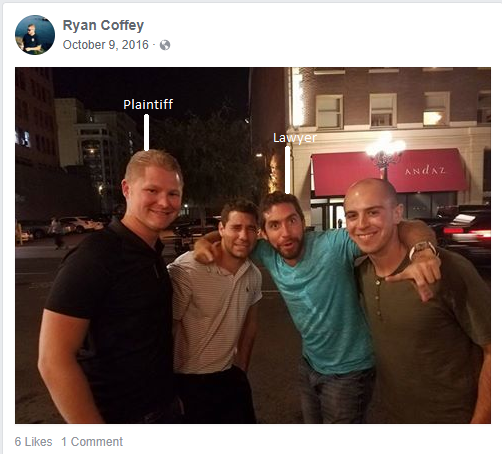Open Ryan Coffey's circular profile picture
The width and height of the screenshot is (502, 454).
coord(35,35)
